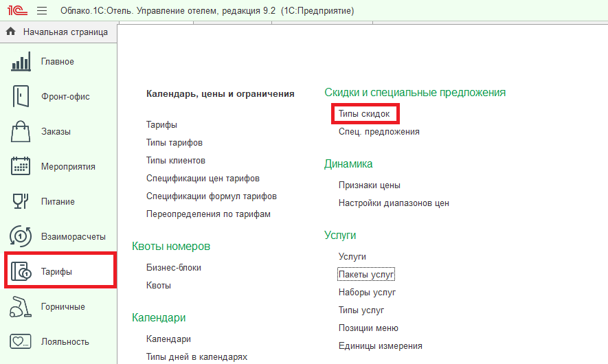Click the Лояльность heart card icon
The width and height of the screenshot is (608, 364).
click(x=21, y=341)
